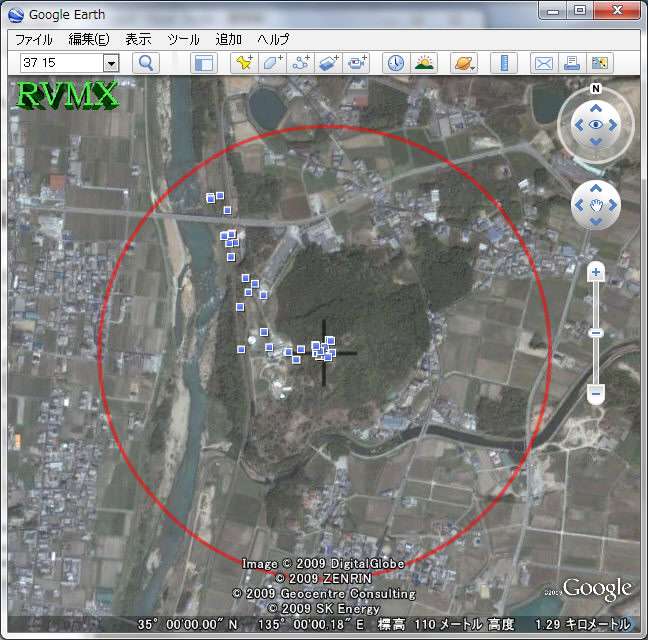Click the print icon
The height and width of the screenshot is (640, 648).
[x=572, y=63]
